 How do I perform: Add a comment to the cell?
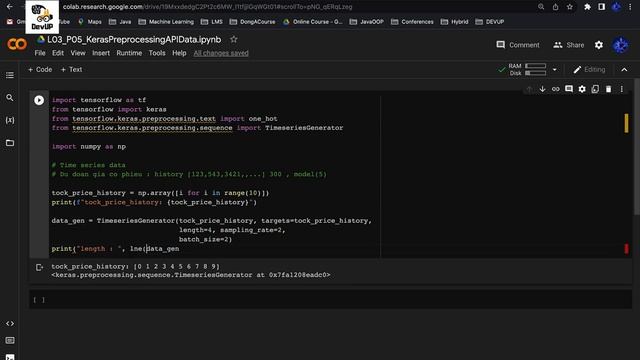click(x=569, y=89)
